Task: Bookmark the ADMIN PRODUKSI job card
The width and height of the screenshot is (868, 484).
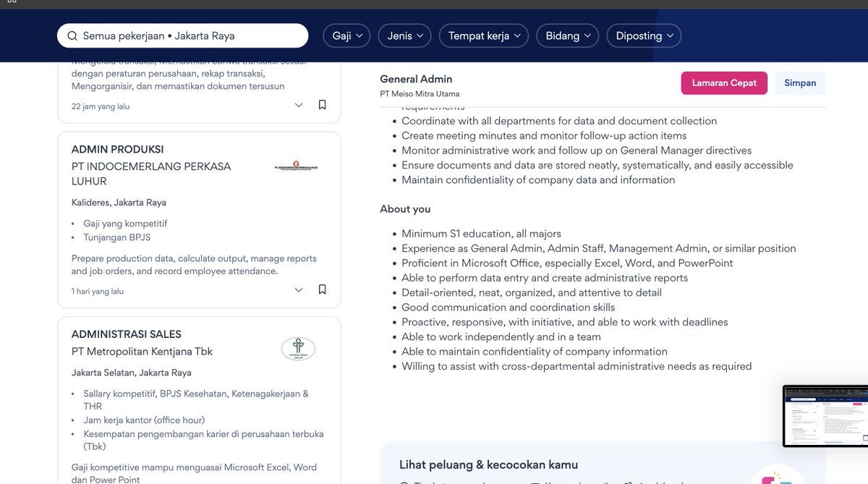Action: tap(323, 289)
